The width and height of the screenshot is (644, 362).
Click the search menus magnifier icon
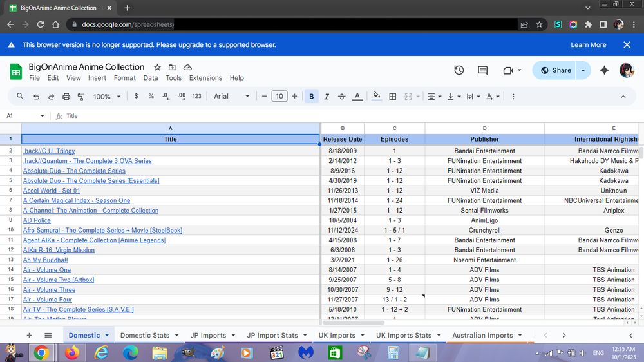coord(20,97)
